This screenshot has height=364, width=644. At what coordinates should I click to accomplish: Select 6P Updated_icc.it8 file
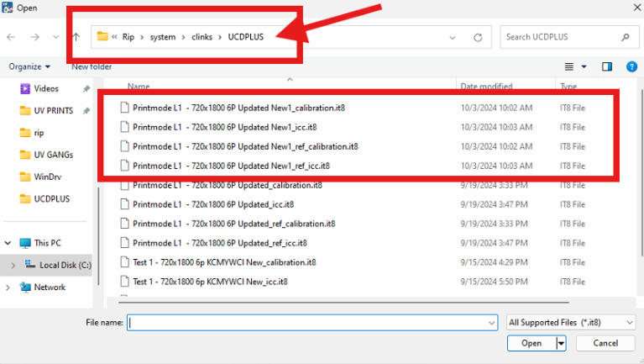pos(213,204)
